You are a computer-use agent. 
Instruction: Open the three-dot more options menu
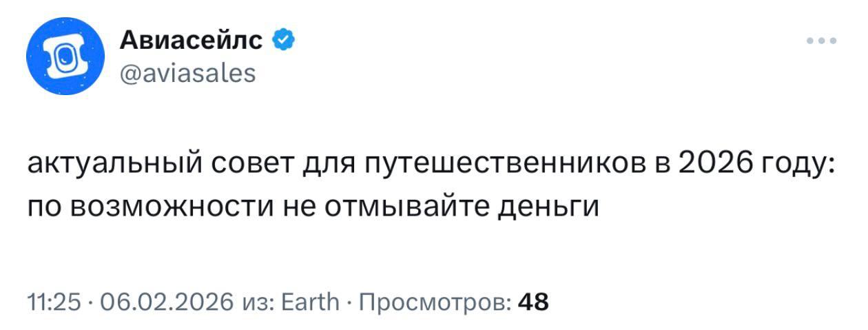pos(821,41)
